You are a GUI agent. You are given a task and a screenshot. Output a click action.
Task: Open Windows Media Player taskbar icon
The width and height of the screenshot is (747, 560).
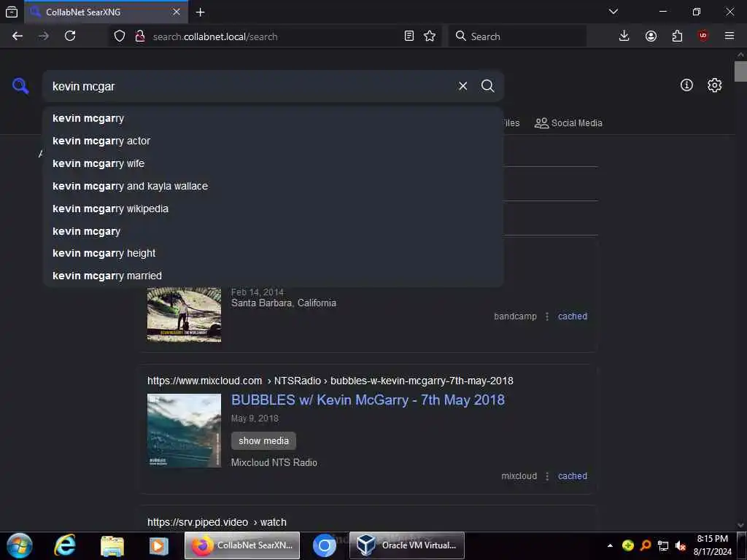click(x=158, y=545)
